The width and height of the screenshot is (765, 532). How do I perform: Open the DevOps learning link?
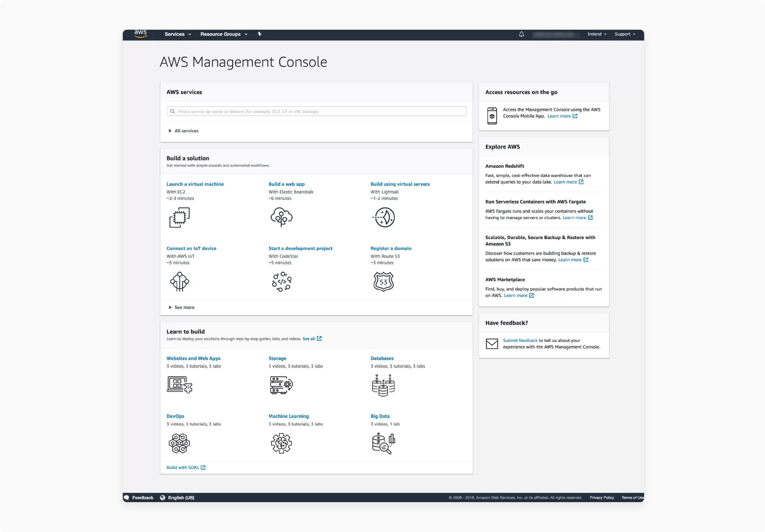point(176,416)
